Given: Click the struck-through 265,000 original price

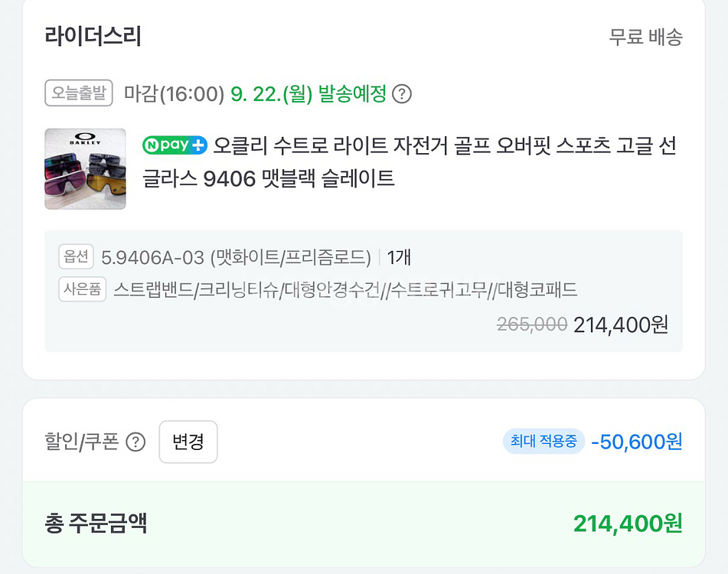Looking at the screenshot, I should point(532,325).
